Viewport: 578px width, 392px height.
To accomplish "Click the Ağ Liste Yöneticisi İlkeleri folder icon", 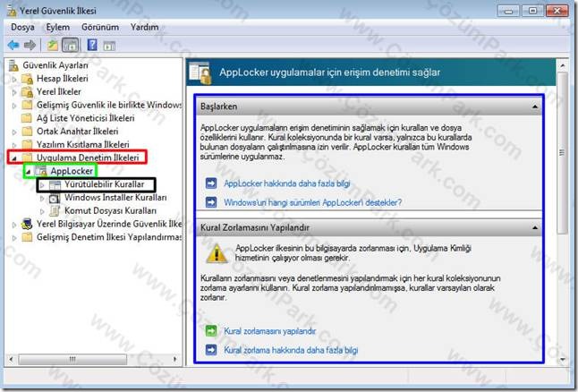I will point(27,118).
